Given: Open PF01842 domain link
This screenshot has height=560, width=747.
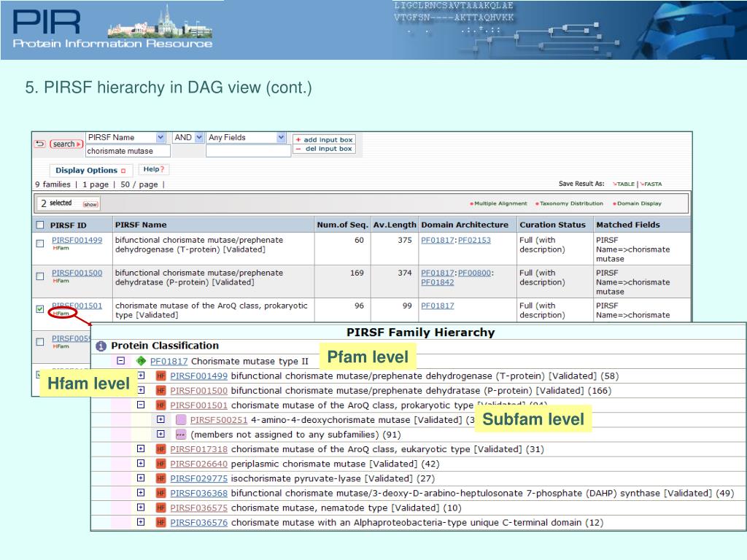Looking at the screenshot, I should [x=438, y=282].
